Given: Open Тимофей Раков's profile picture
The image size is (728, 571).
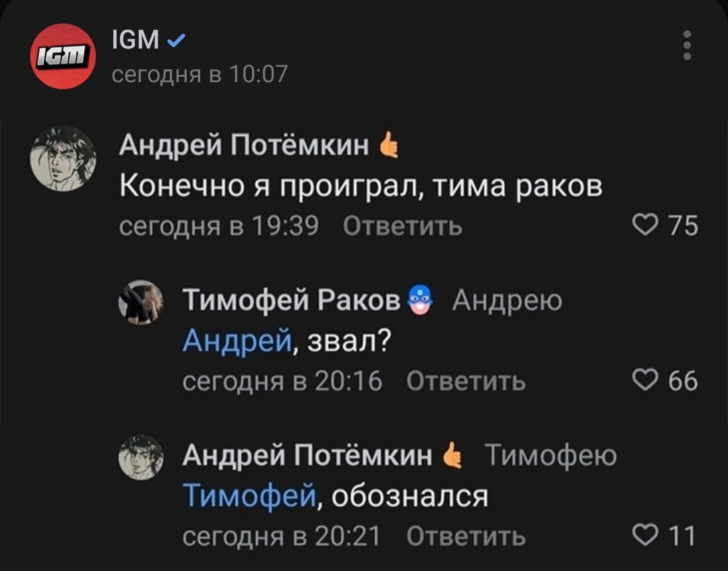Looking at the screenshot, I should click(141, 302).
